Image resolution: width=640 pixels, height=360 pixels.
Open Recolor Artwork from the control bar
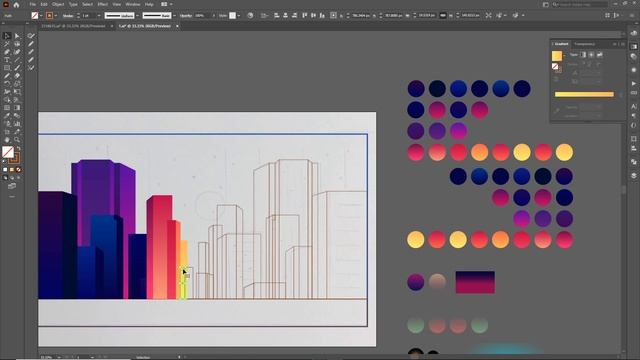point(250,16)
